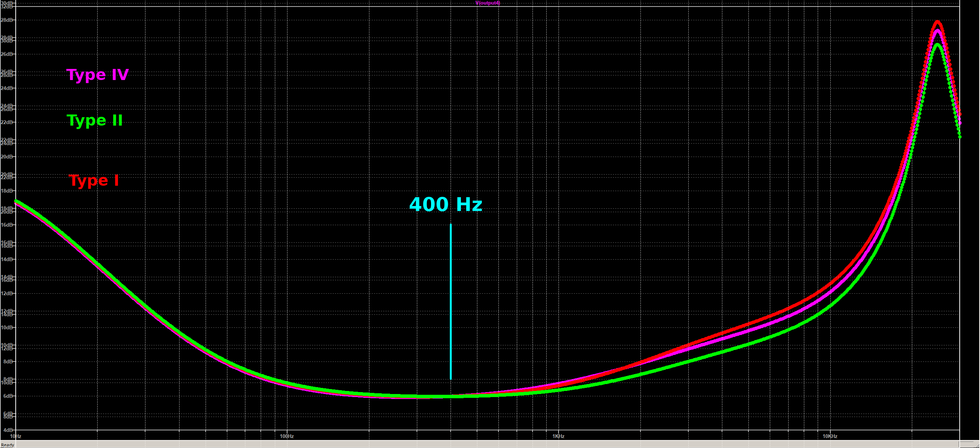
Task: Click the 1KHz horizontal axis label
Action: point(558,436)
